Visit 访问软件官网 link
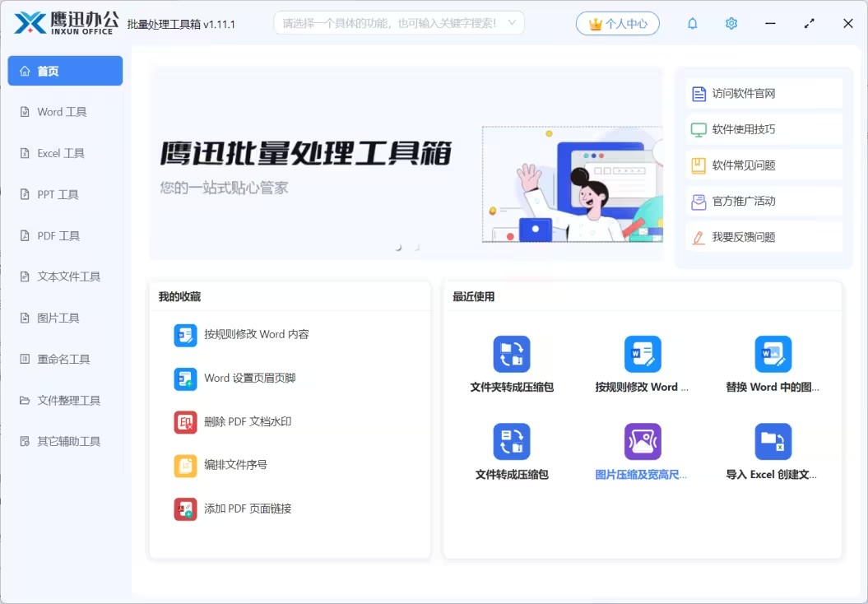Image resolution: width=868 pixels, height=604 pixels. (x=764, y=92)
